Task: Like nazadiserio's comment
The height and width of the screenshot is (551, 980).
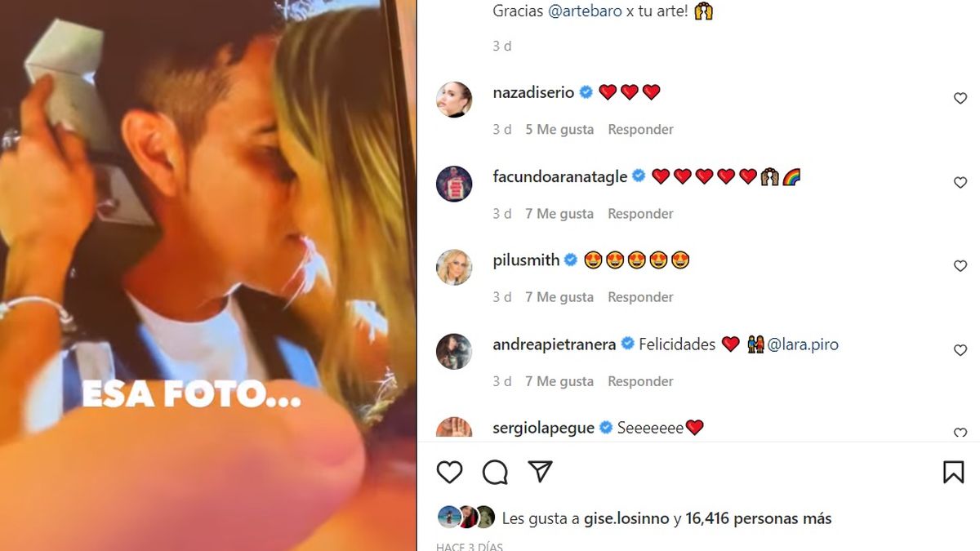Action: click(960, 99)
